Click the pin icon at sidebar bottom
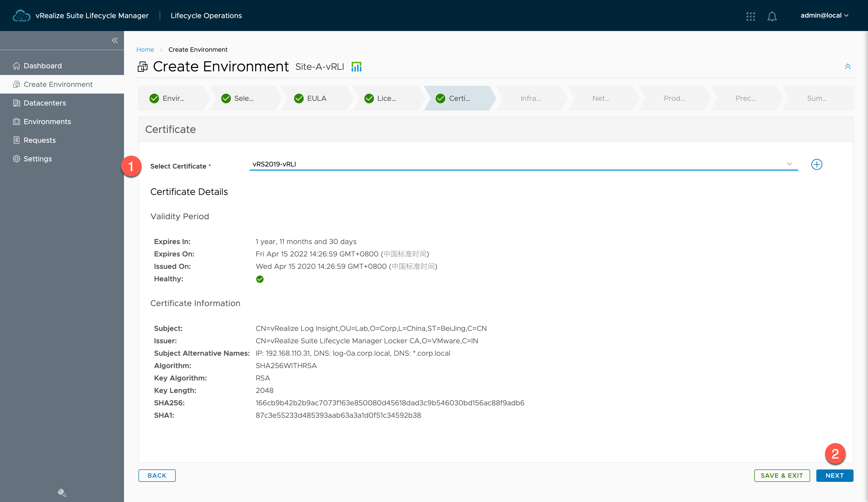 (x=62, y=492)
